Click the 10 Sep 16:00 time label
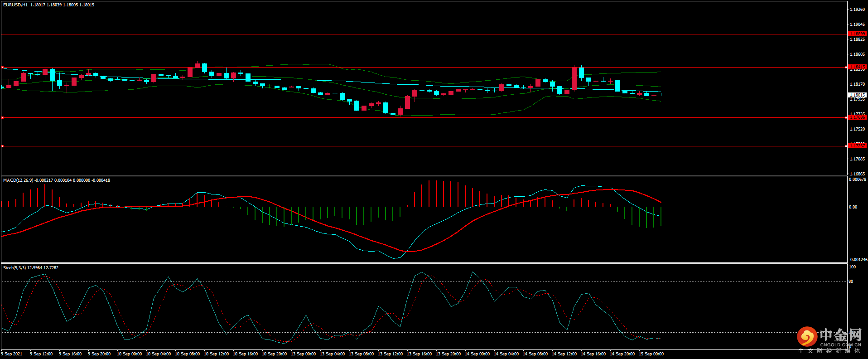Image resolution: width=868 pixels, height=359 pixels. [245, 354]
